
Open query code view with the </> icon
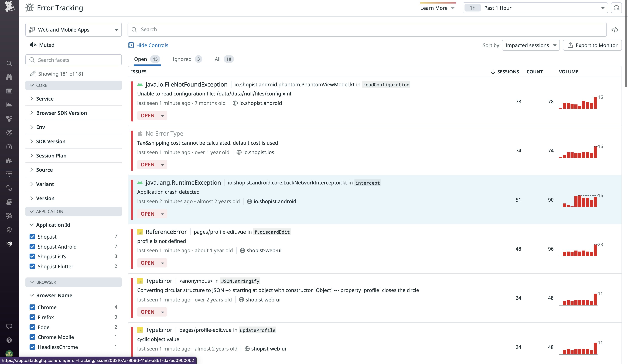point(615,29)
